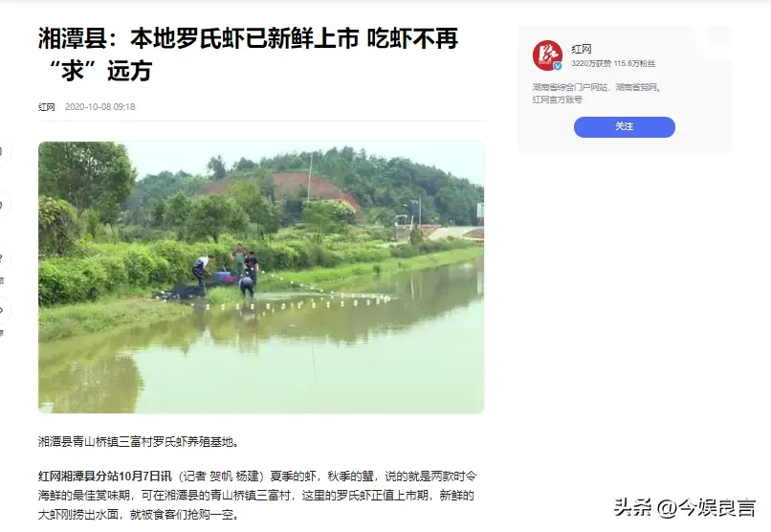Open 红网 account name in sidebar card
The image size is (771, 532).
click(x=582, y=49)
